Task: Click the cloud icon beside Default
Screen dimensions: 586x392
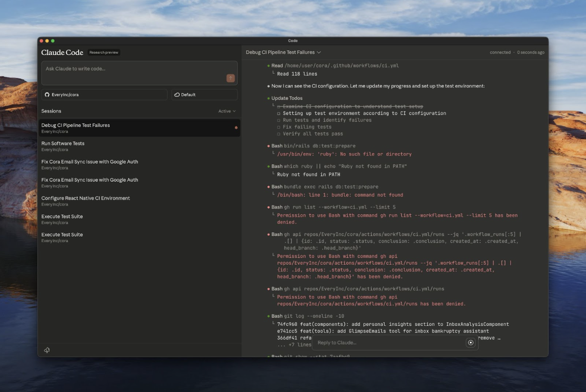Action: (x=177, y=95)
